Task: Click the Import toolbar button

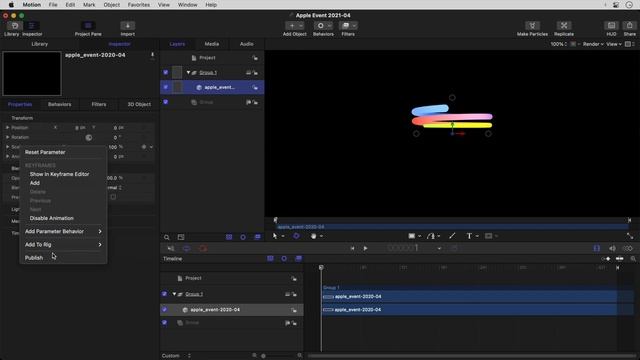Action: [127, 26]
